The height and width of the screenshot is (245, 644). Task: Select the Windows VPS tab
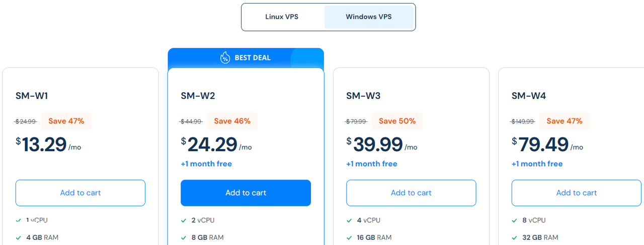369,17
